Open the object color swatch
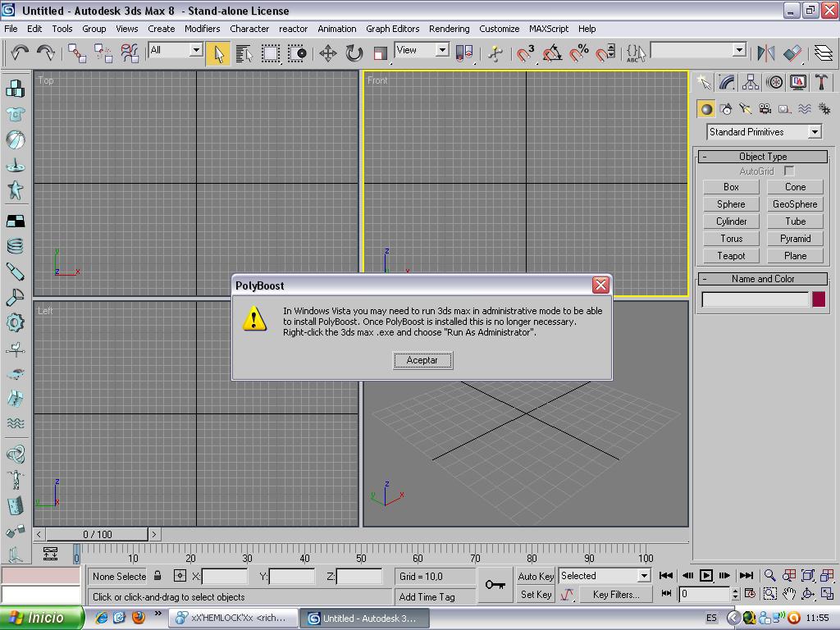This screenshot has width=840, height=630. pyautogui.click(x=818, y=299)
